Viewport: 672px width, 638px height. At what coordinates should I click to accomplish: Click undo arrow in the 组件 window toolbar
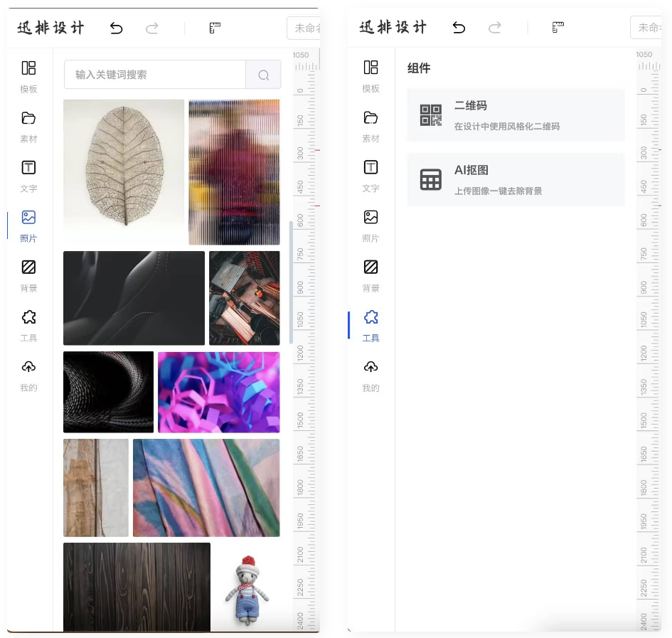[x=459, y=28]
